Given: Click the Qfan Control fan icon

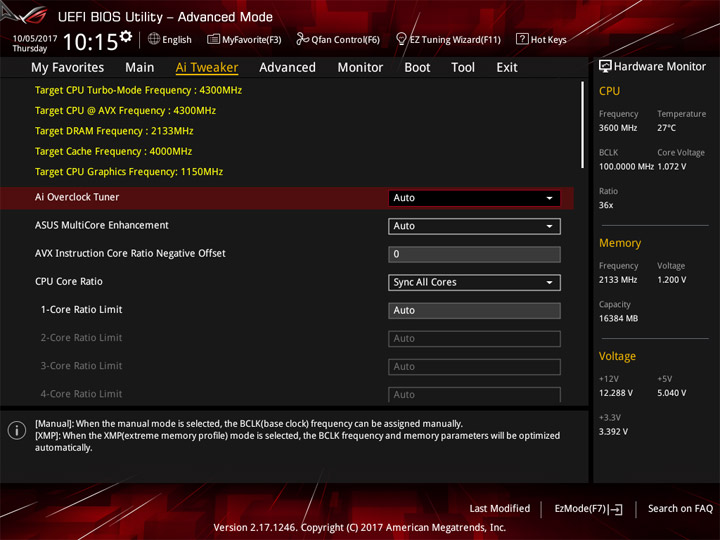Looking at the screenshot, I should point(302,39).
